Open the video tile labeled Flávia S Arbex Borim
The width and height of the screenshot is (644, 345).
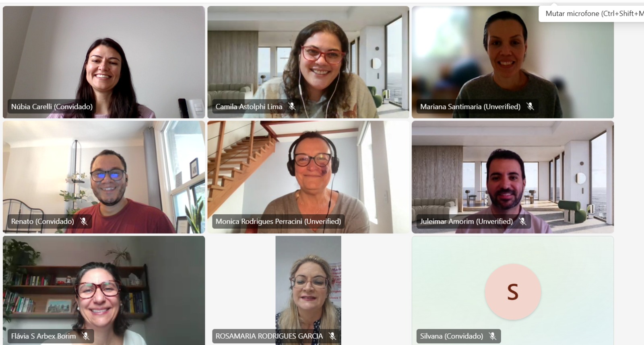coord(104,290)
